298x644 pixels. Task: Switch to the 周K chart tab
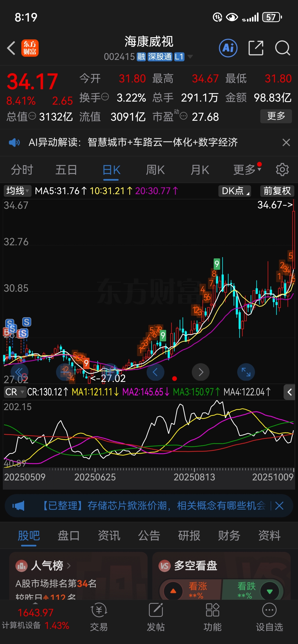click(155, 170)
